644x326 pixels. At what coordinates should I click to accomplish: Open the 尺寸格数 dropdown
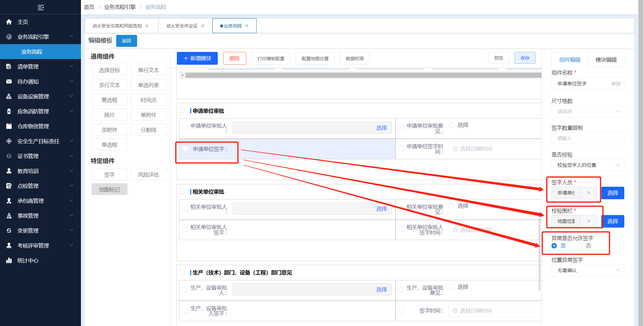pos(588,111)
